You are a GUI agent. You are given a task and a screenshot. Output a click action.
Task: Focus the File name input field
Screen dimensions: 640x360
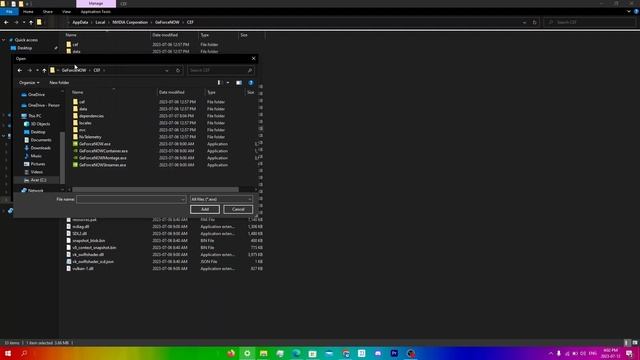point(129,199)
